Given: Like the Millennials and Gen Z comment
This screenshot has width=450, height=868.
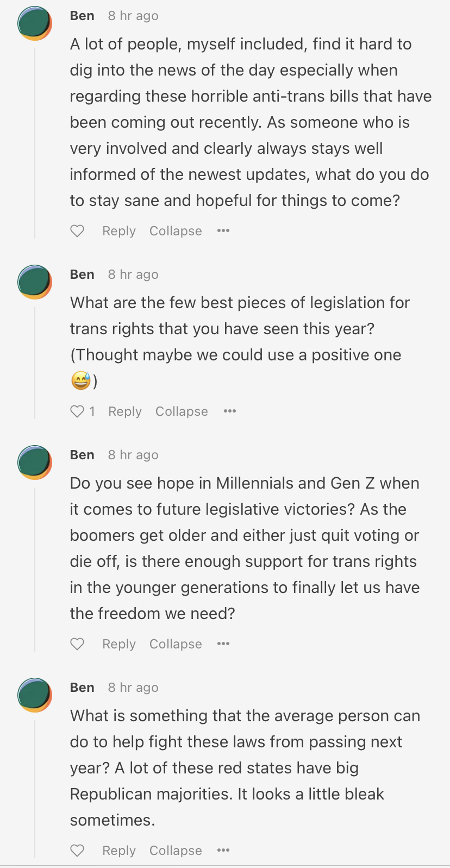Looking at the screenshot, I should click(77, 644).
